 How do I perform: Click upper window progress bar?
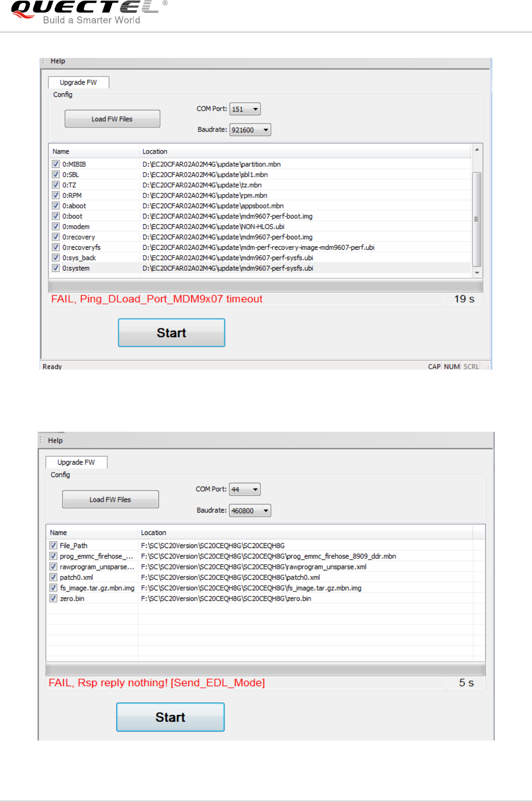tap(265, 286)
